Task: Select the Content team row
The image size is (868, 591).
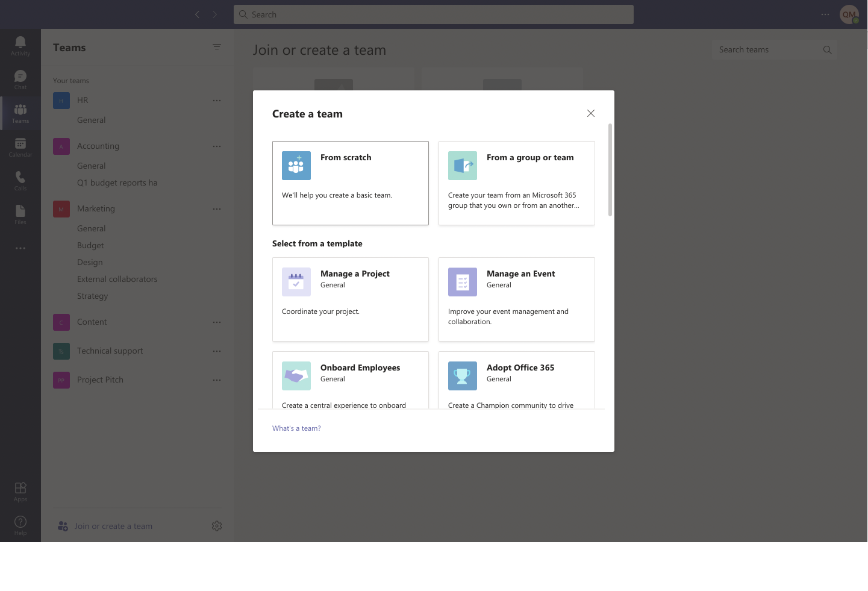Action: [x=137, y=322]
